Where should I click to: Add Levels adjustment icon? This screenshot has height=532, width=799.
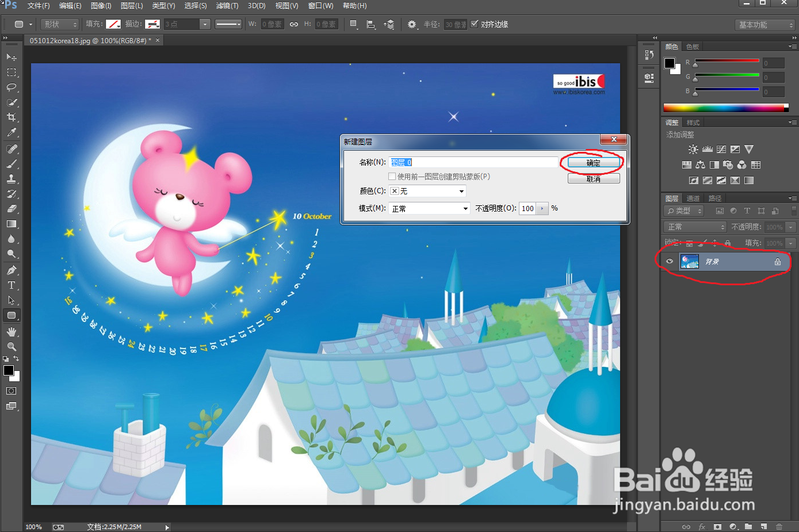(708, 150)
